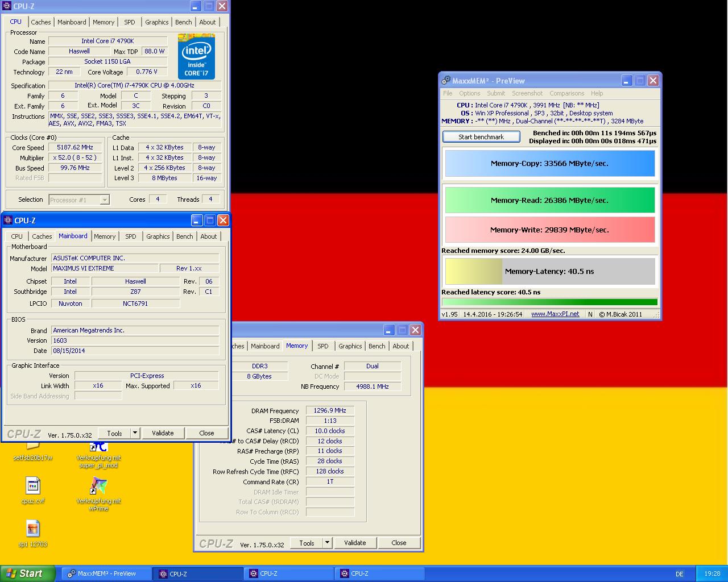Click Start benchmark in MaxxMEM²
The width and height of the screenshot is (728, 582).
[x=481, y=137]
